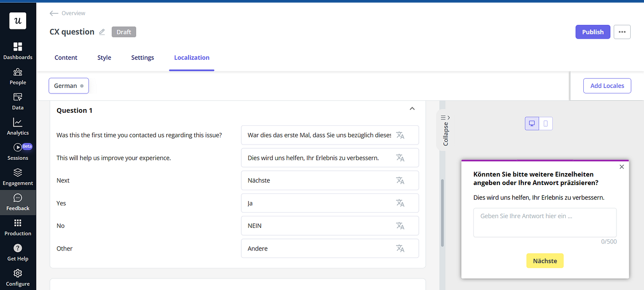Click the 0/500 character counter
This screenshot has width=644, height=290.
pyautogui.click(x=609, y=242)
